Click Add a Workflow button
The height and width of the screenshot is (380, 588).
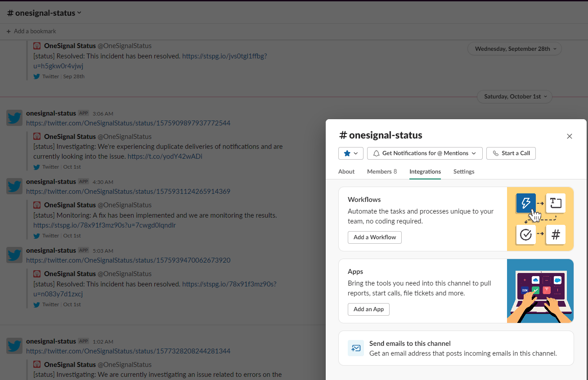[x=375, y=237]
